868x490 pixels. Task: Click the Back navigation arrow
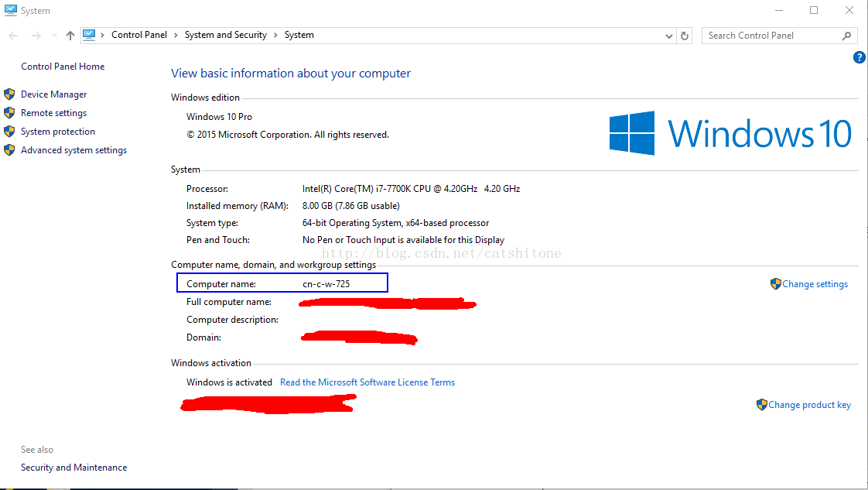(x=13, y=36)
